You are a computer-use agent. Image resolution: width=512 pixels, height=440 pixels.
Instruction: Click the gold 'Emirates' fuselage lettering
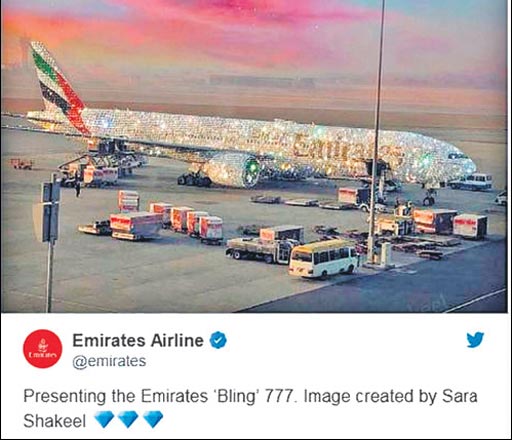point(347,149)
